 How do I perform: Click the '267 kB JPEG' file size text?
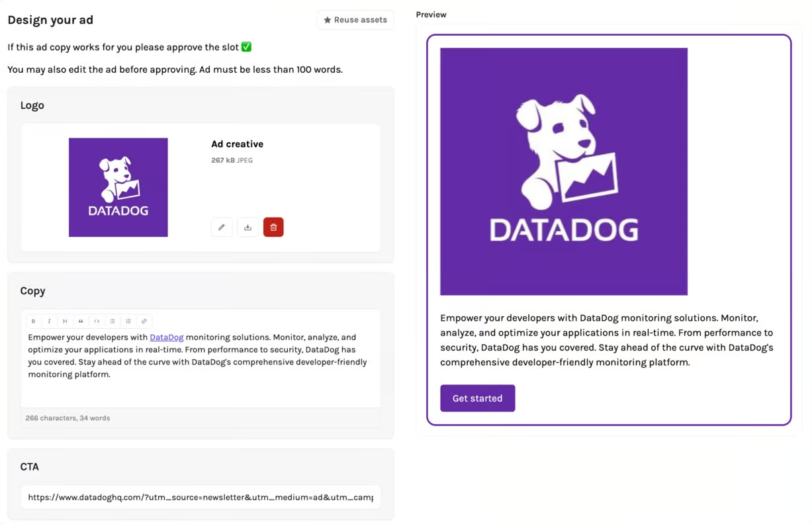coord(232,160)
